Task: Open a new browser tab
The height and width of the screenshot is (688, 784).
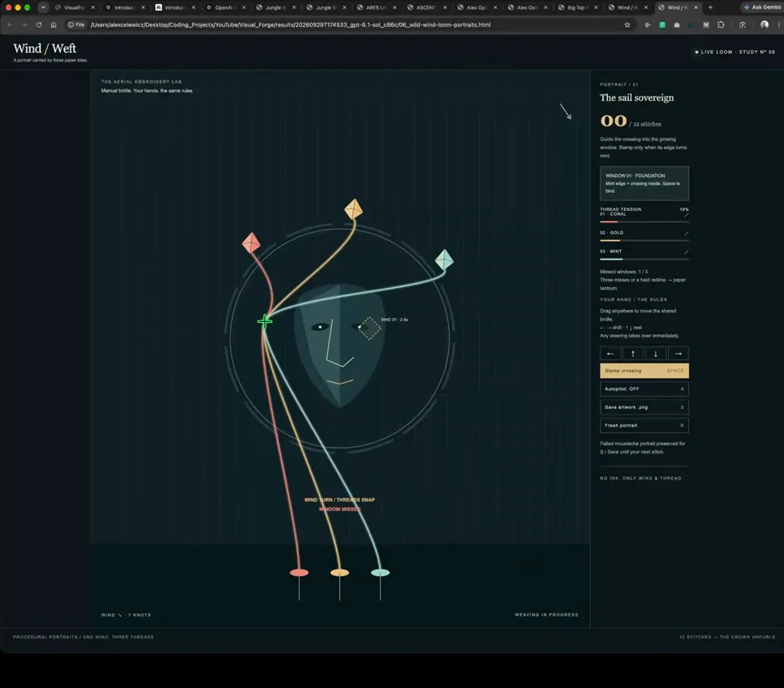Action: [x=710, y=7]
